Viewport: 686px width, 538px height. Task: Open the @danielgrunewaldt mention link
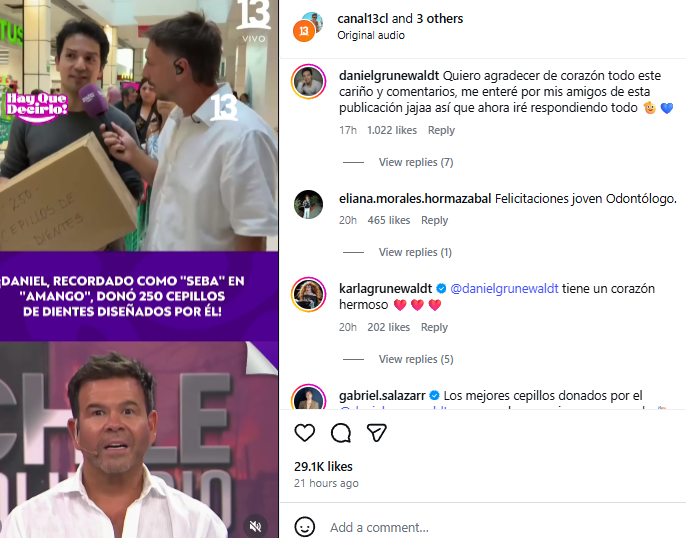click(x=504, y=288)
